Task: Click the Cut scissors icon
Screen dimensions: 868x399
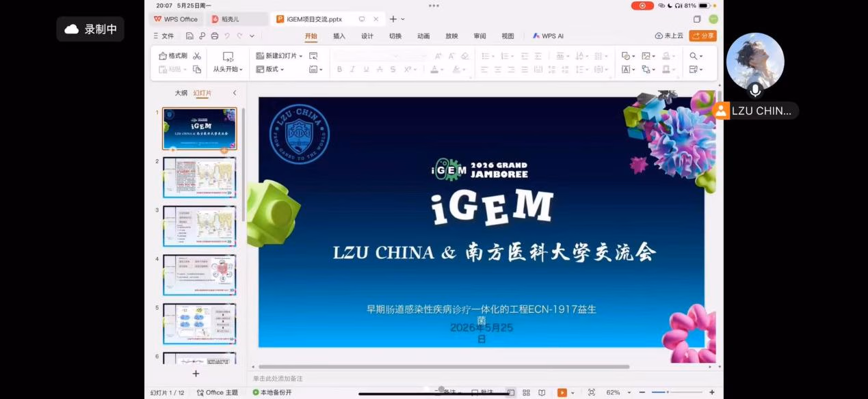Action: [x=197, y=56]
